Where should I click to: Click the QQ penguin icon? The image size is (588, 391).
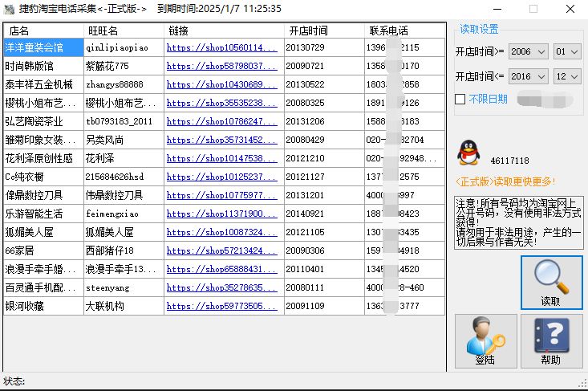tap(468, 153)
